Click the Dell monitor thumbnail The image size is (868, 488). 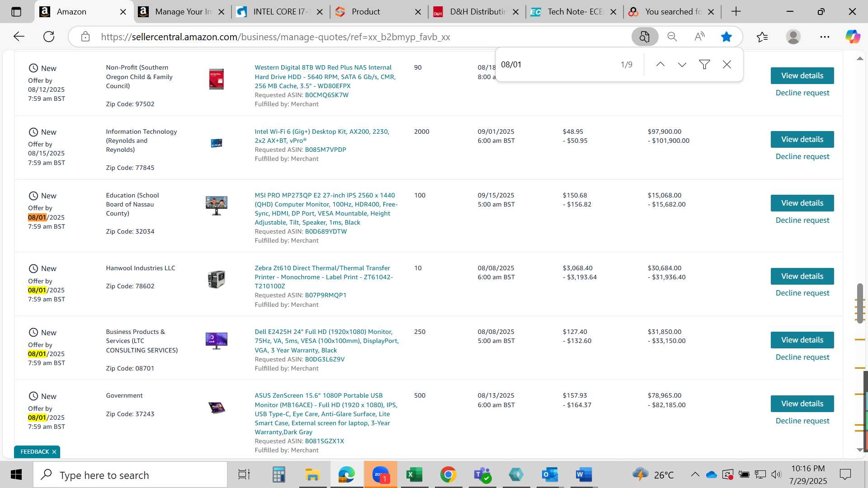click(216, 341)
